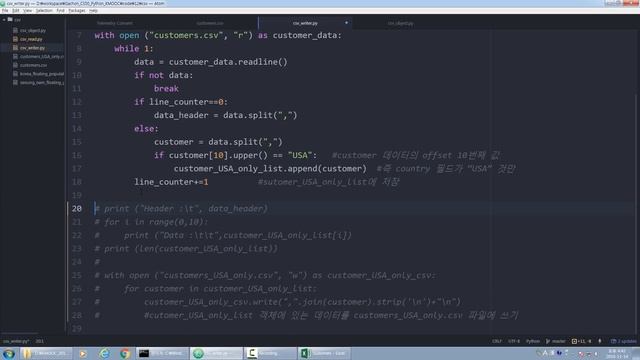Launch Windows Media Player from taskbar

pos(83,353)
